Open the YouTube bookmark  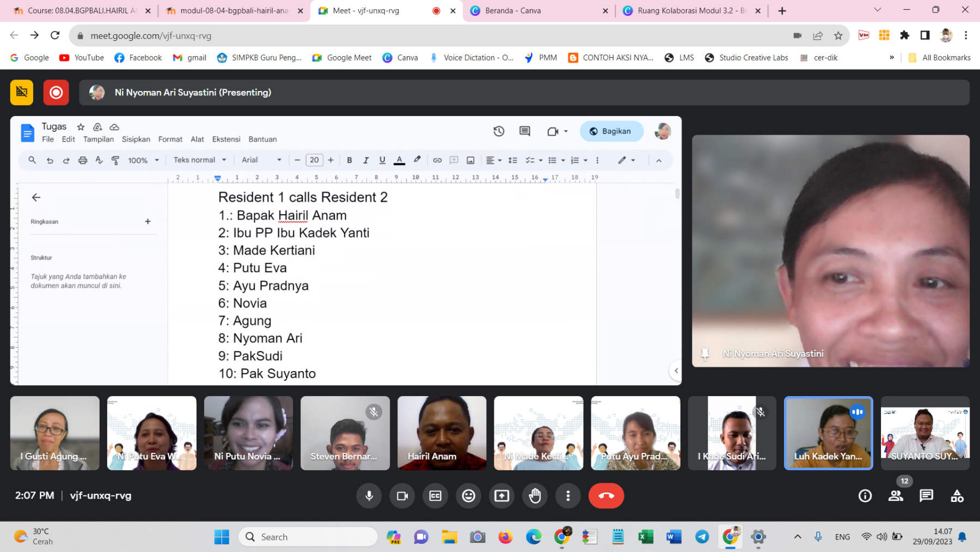coord(82,58)
